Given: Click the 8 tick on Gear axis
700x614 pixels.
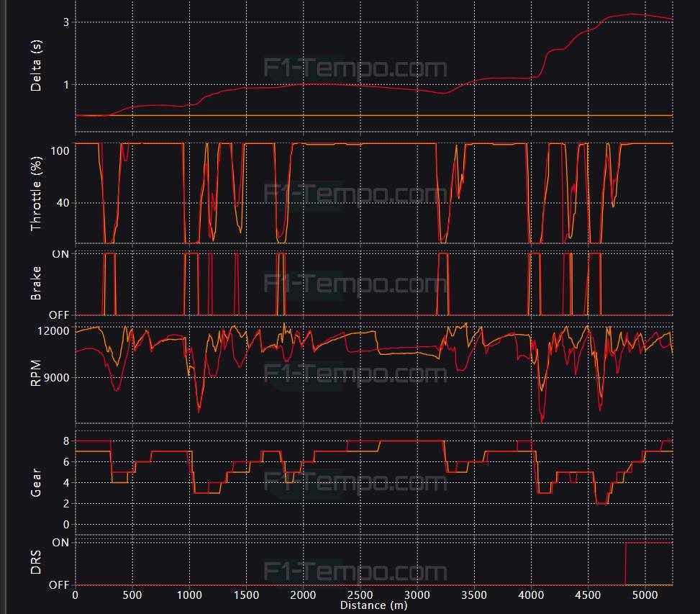Looking at the screenshot, I should pyautogui.click(x=66, y=441).
